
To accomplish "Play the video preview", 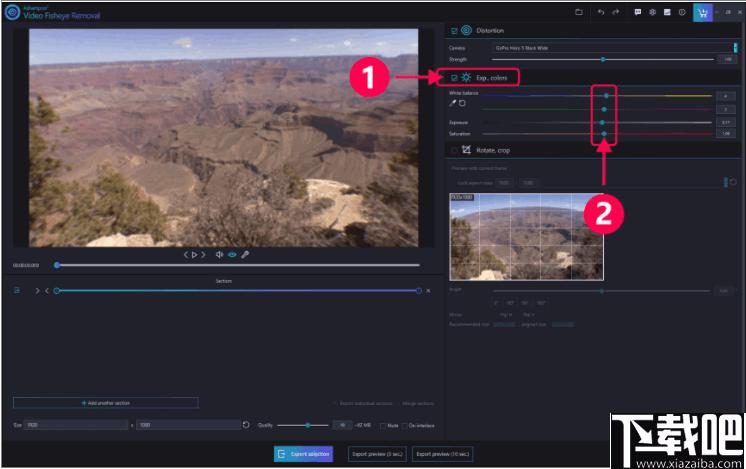I will (x=194, y=255).
